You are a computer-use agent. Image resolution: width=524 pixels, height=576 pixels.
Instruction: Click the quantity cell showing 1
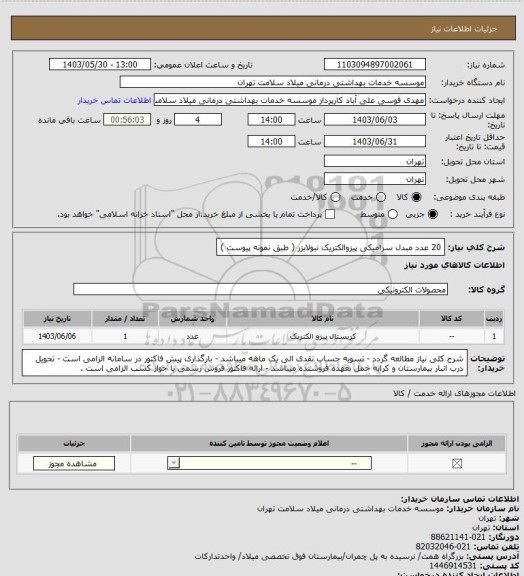(125, 336)
